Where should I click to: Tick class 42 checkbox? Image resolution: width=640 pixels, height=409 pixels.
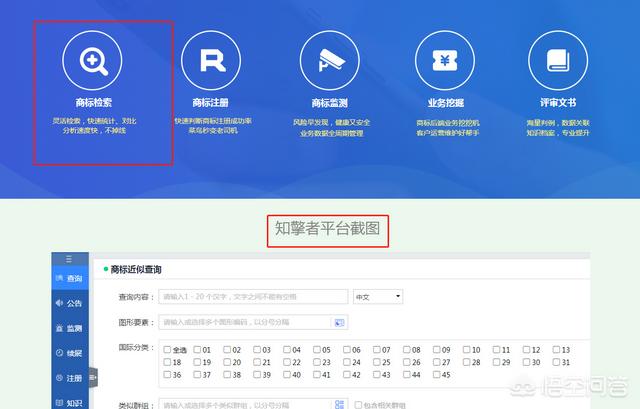(x=347, y=374)
